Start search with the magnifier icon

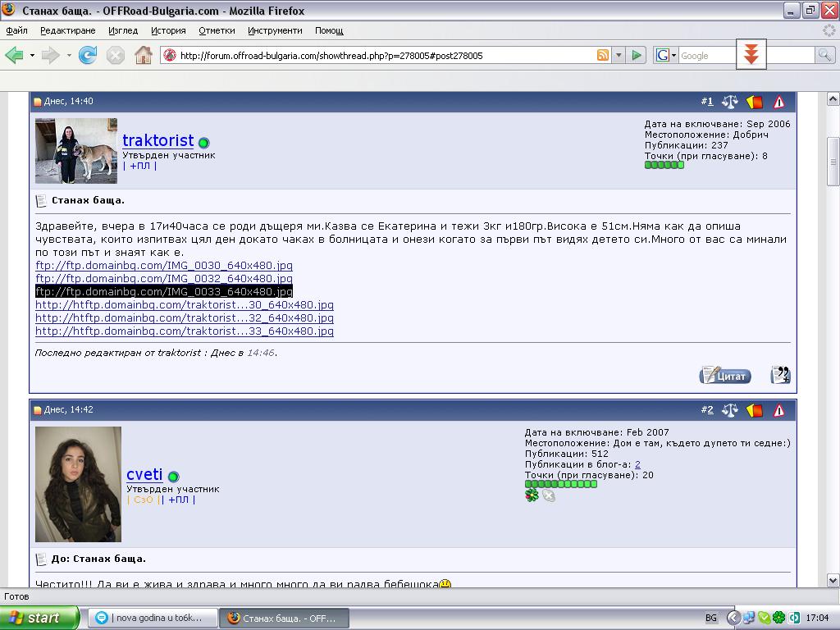point(824,55)
